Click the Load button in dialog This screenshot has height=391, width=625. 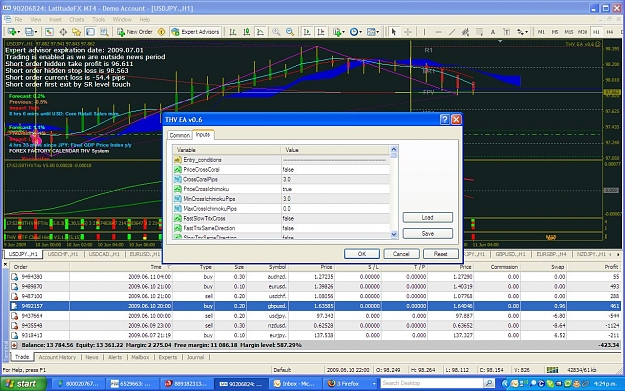click(428, 217)
